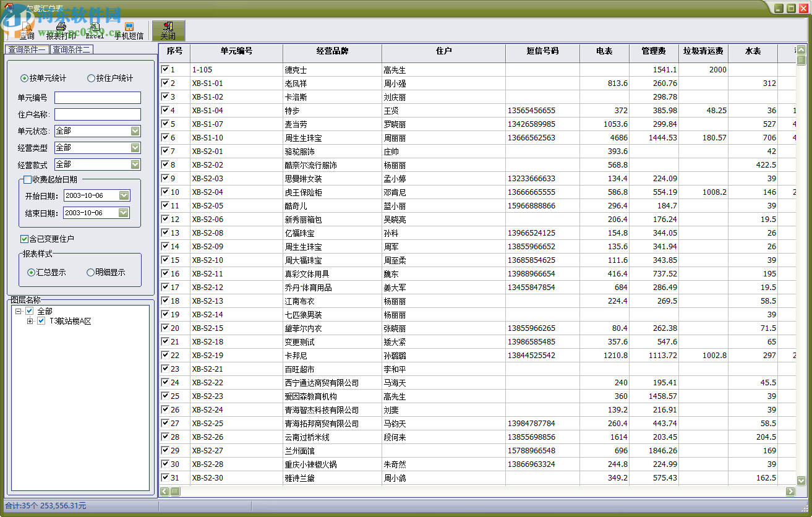Uncheck row 6 checkbox for XB-S1-10
The image size is (812, 517).
pyautogui.click(x=165, y=137)
